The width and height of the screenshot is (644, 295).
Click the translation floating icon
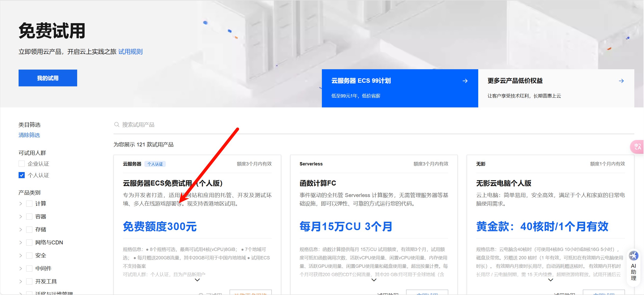(637, 147)
